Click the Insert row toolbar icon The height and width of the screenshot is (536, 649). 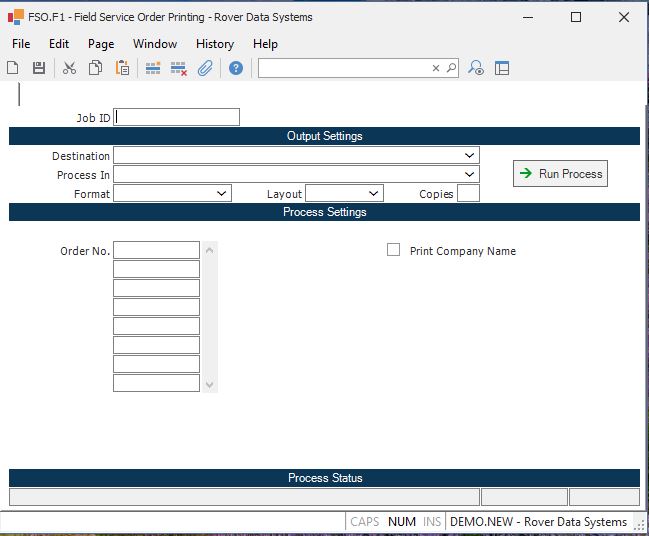click(153, 68)
